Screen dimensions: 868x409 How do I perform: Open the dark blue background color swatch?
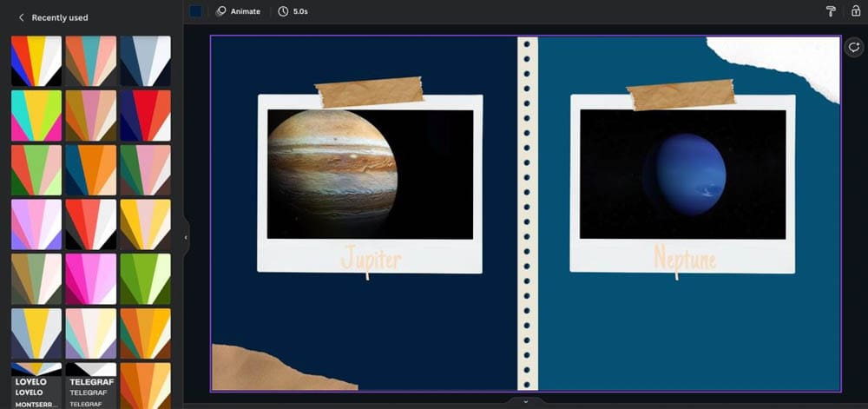[x=195, y=11]
